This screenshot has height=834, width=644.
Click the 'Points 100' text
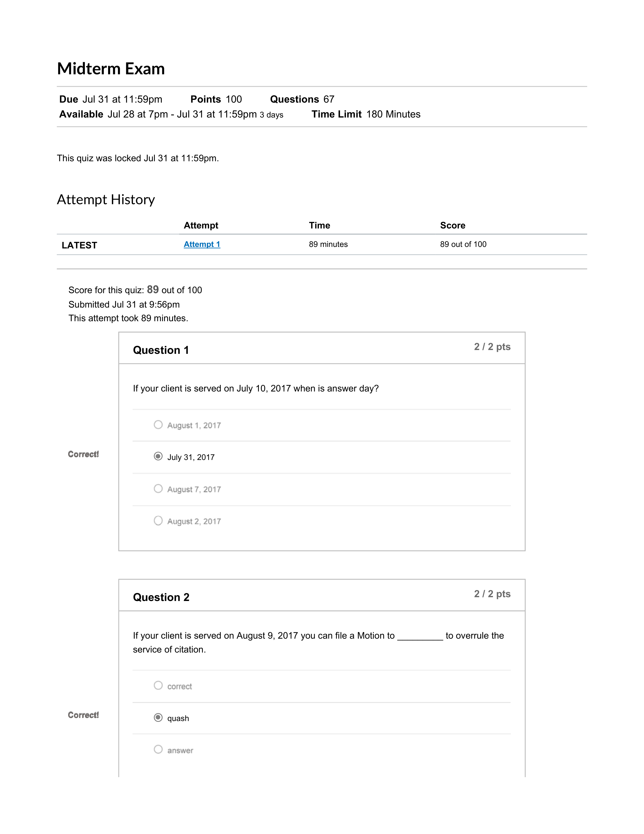click(x=216, y=99)
